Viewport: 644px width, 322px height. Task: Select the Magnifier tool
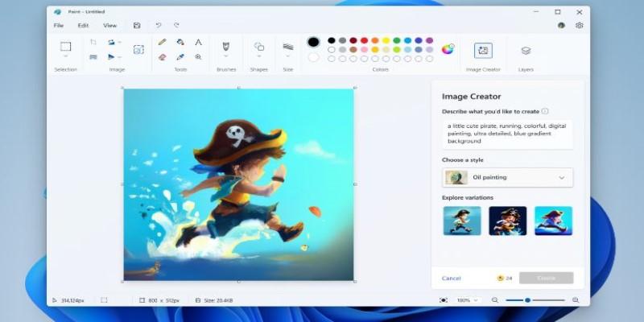click(198, 57)
